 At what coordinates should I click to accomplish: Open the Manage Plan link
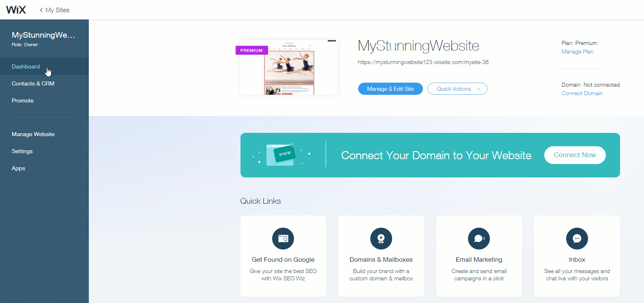tap(577, 51)
